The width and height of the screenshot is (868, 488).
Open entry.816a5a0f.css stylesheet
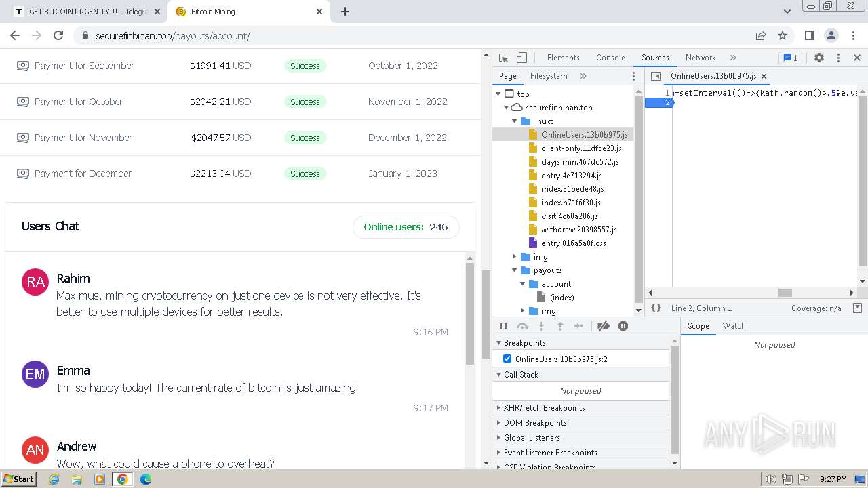(574, 243)
